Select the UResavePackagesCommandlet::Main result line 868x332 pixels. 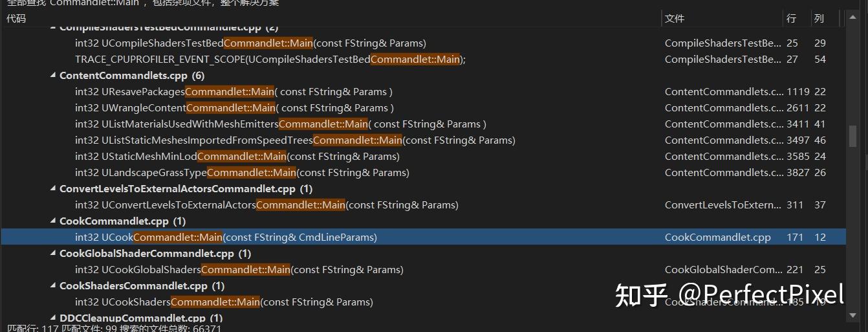point(233,92)
